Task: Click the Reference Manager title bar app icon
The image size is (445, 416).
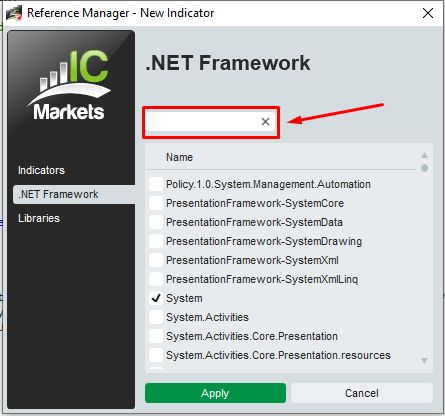Action: [x=14, y=13]
